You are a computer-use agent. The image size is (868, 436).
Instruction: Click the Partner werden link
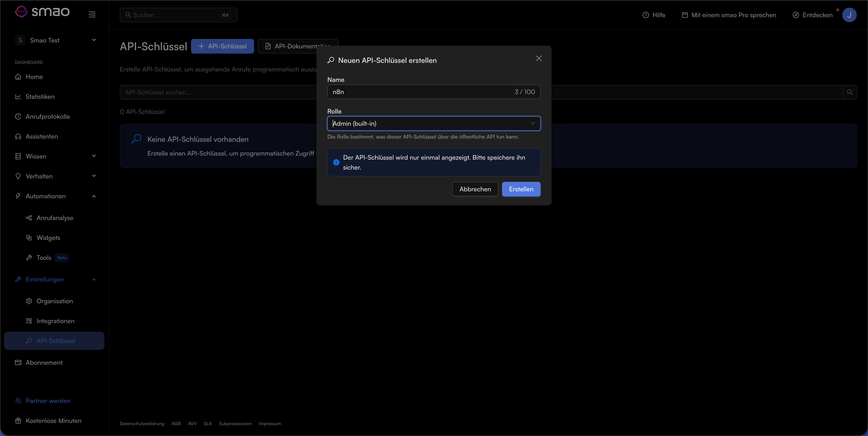click(48, 401)
